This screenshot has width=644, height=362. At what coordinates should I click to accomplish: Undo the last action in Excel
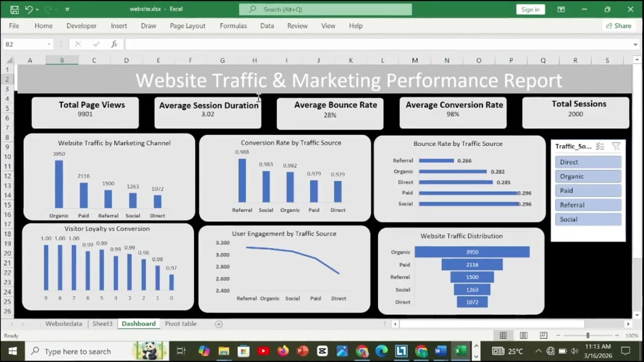[x=29, y=9]
